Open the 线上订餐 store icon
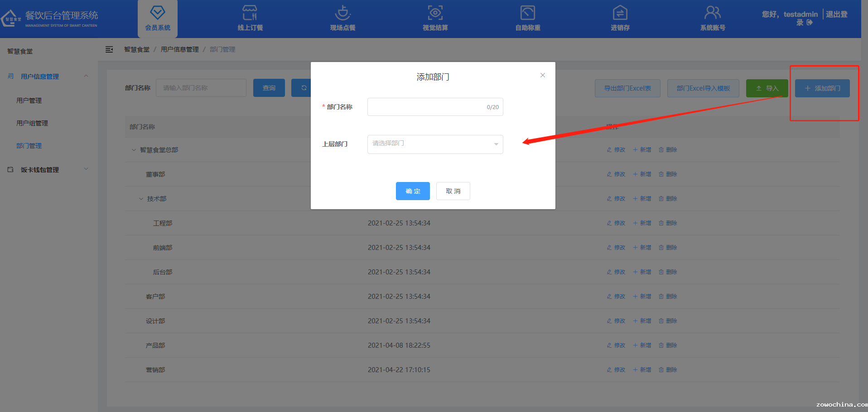Screen dimensions: 868x412 coord(250,13)
